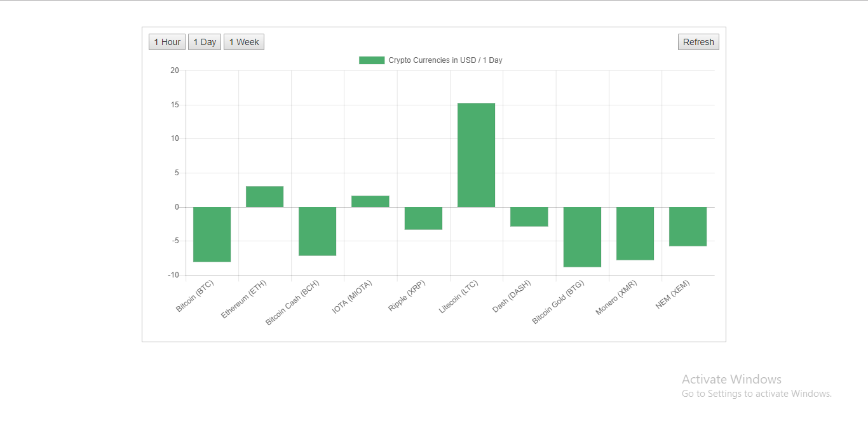Screen dimensions: 868x421
Task: Select the tall Litecoin (LTC) bar
Action: coord(476,154)
